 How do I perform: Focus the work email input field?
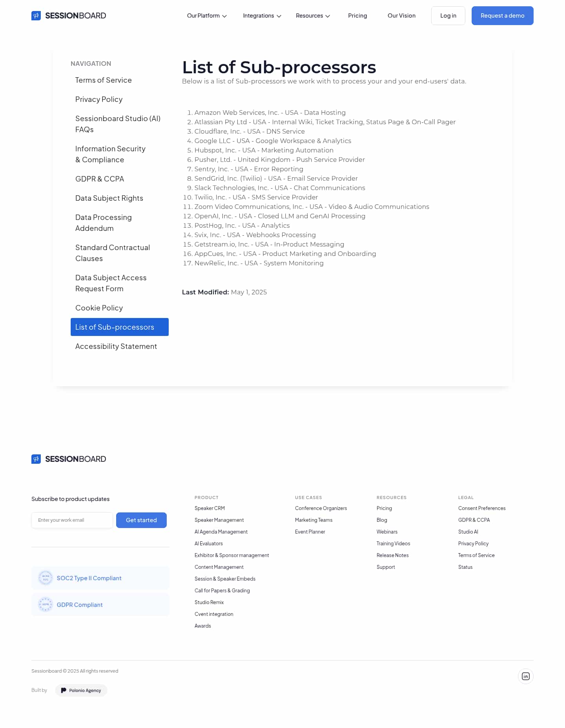point(72,520)
